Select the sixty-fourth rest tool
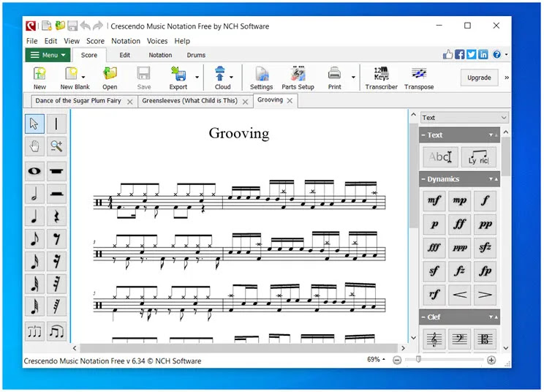This screenshot has height=392, width=544. point(56,306)
